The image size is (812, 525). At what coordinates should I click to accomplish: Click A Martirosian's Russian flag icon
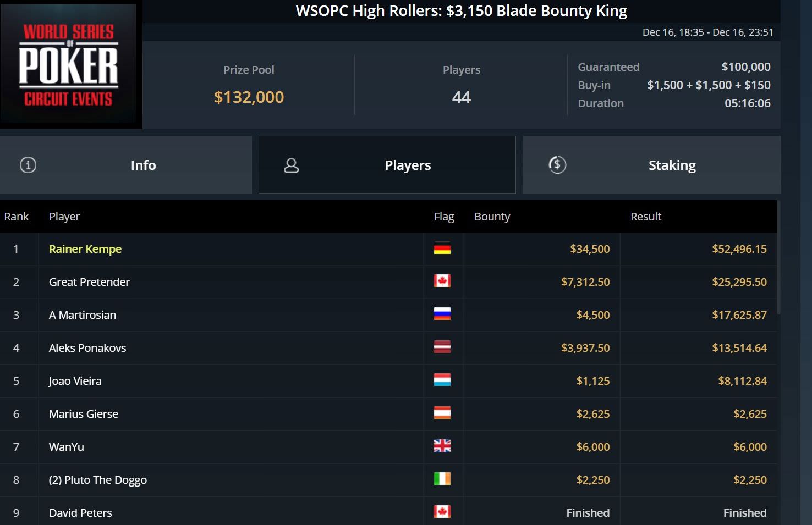(x=442, y=314)
